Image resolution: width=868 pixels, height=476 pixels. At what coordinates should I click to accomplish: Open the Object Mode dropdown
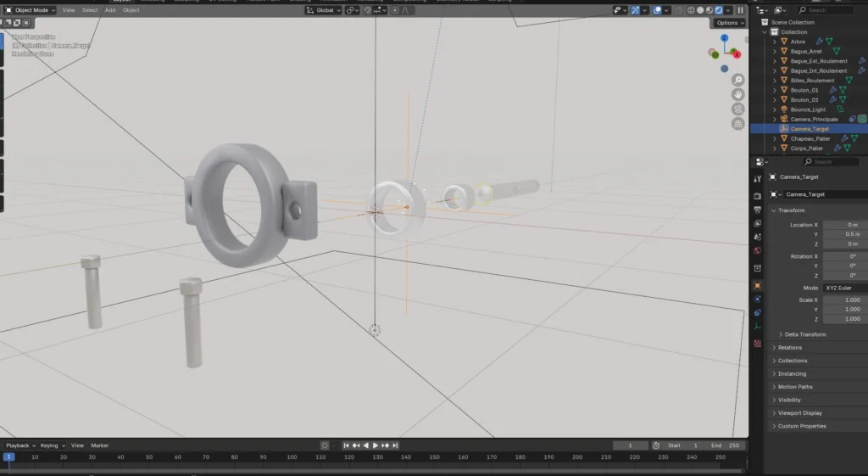(x=31, y=10)
